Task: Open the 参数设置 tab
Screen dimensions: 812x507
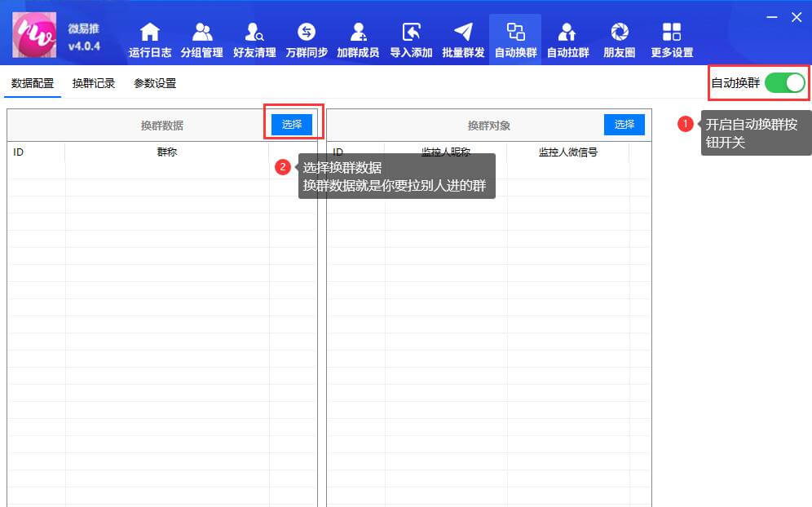Action: (x=155, y=82)
